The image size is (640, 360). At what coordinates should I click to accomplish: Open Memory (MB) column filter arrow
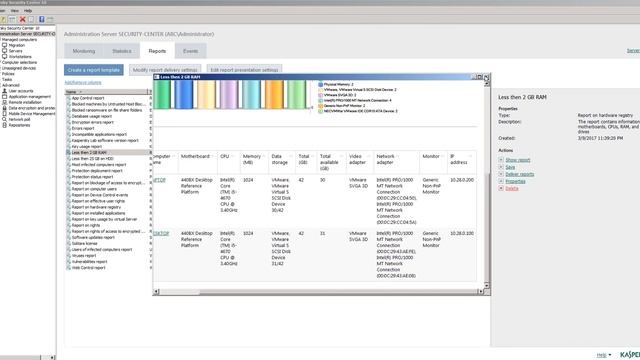click(x=264, y=156)
